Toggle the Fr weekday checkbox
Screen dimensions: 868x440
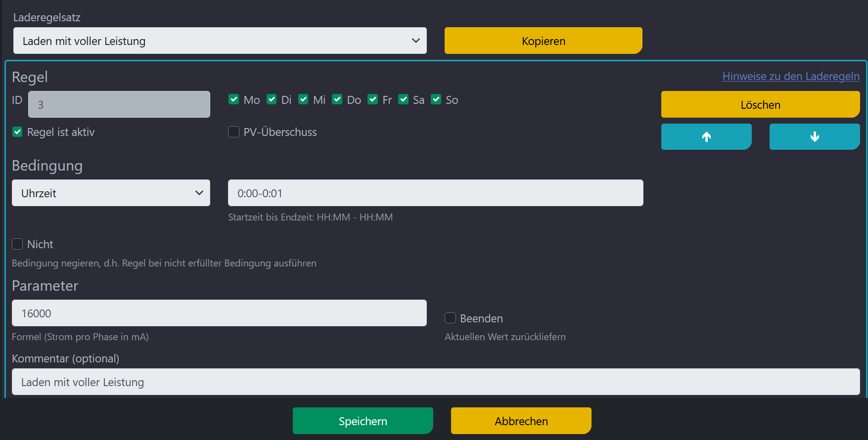tap(373, 99)
